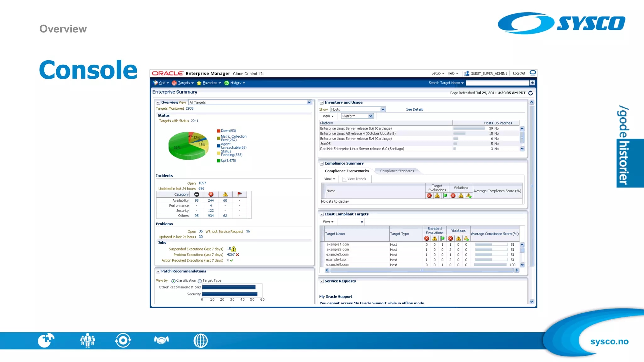Click Violations red X icon in Least Compliant Targets

point(450,239)
